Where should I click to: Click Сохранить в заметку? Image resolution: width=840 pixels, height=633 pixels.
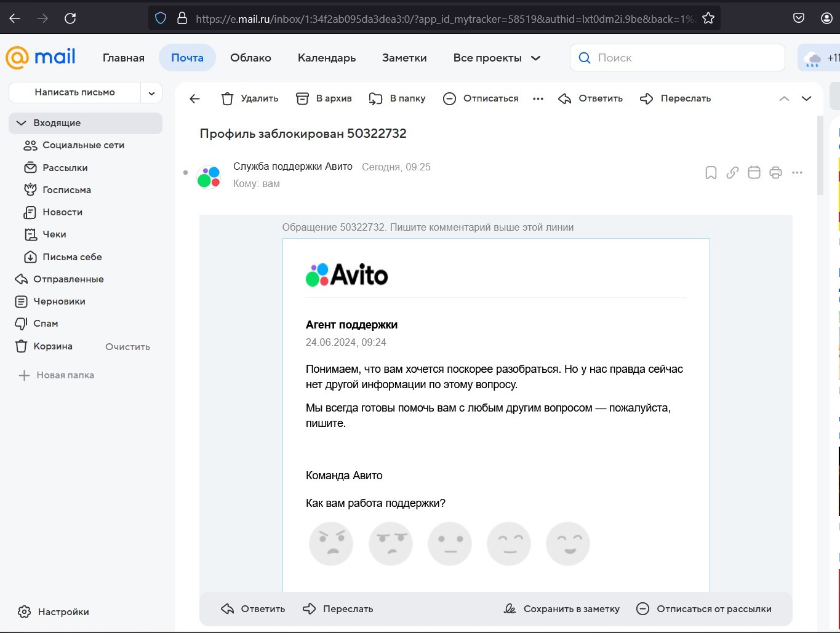pyautogui.click(x=561, y=609)
